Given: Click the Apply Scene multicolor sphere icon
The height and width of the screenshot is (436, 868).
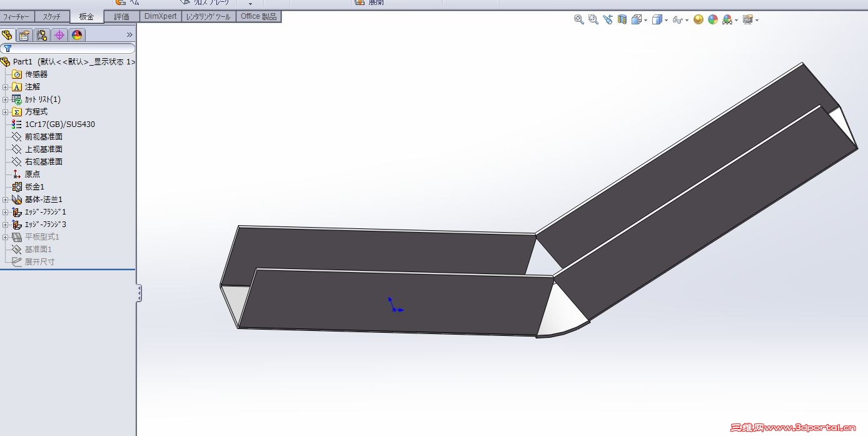Looking at the screenshot, I should [x=713, y=19].
